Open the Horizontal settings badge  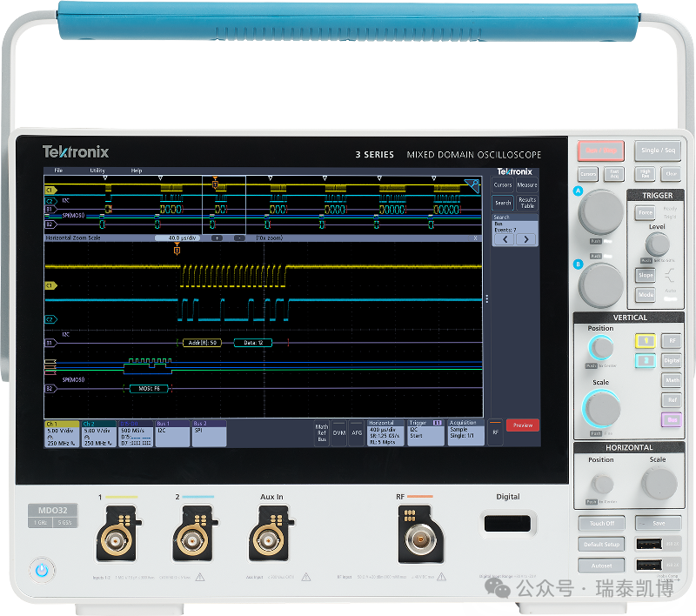pos(386,432)
